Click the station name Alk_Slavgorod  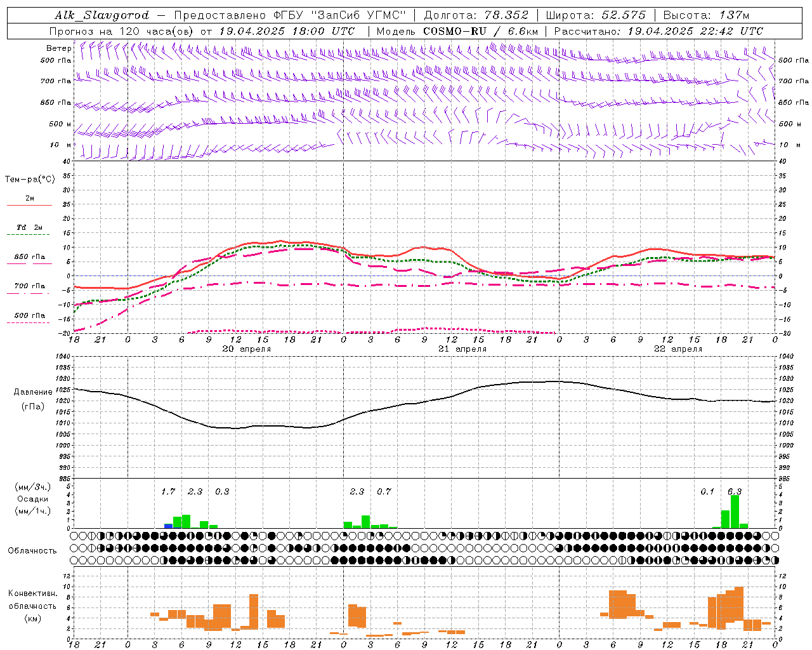pos(102,15)
